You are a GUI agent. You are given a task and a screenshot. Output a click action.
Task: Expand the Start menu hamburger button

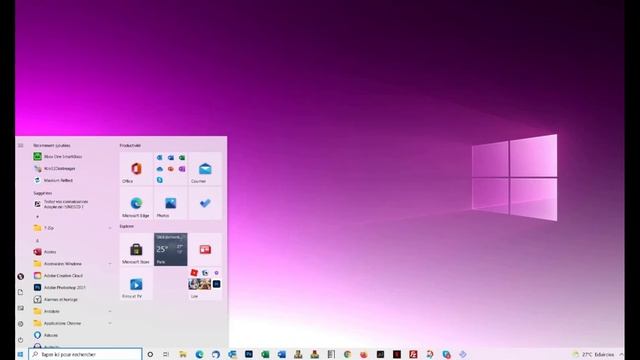coord(21,145)
